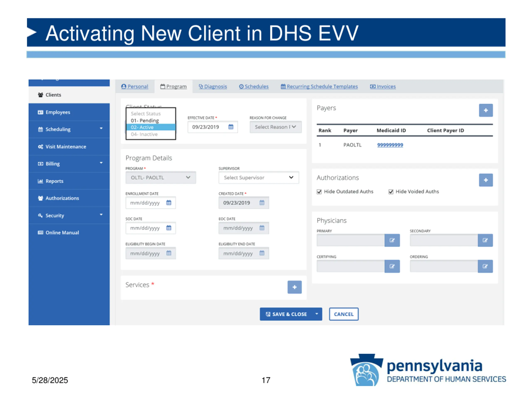Click the SOC Date input field
The image size is (532, 399).
click(150, 228)
